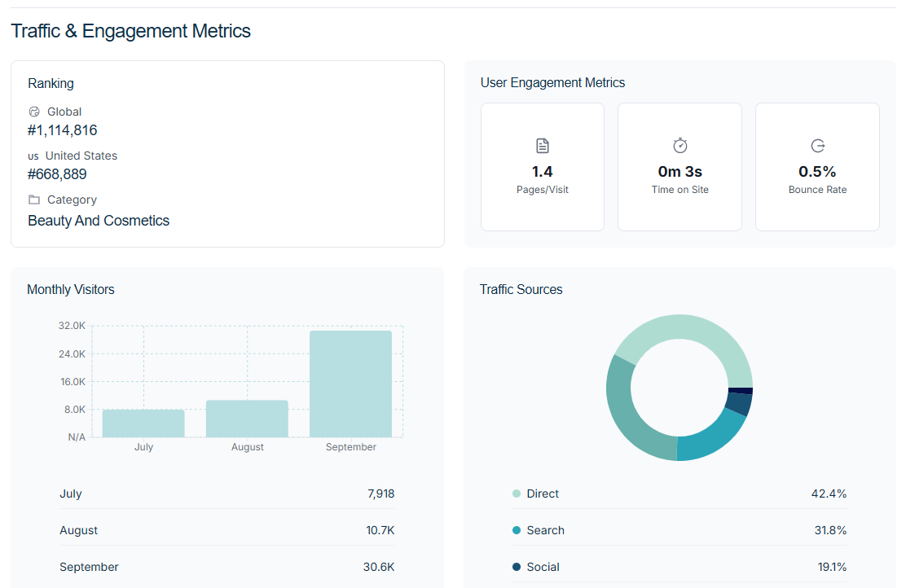Screen dimensions: 906x588
Task: Select the September 30.6K table row
Action: [x=226, y=567]
